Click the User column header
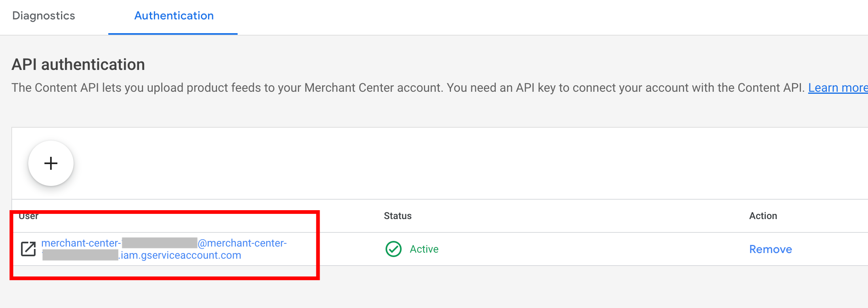Screen dimensions: 868x308 28,216
